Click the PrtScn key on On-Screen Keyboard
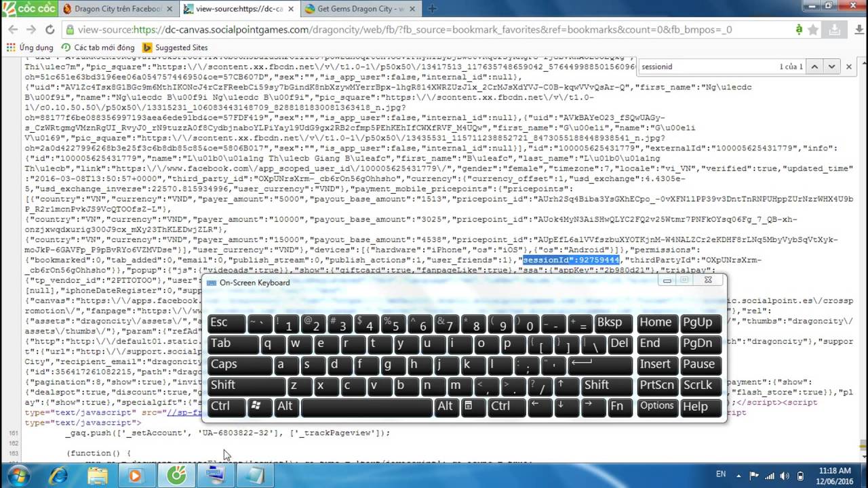The width and height of the screenshot is (868, 488). coord(657,386)
